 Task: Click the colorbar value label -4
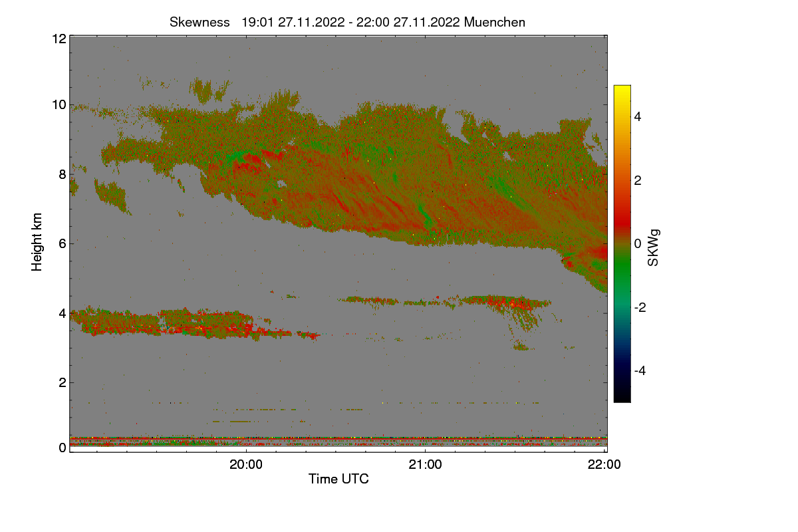pyautogui.click(x=640, y=370)
